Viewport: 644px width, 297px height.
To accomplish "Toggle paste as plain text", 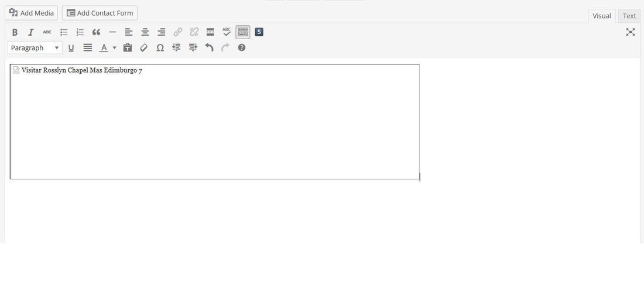I will point(127,47).
